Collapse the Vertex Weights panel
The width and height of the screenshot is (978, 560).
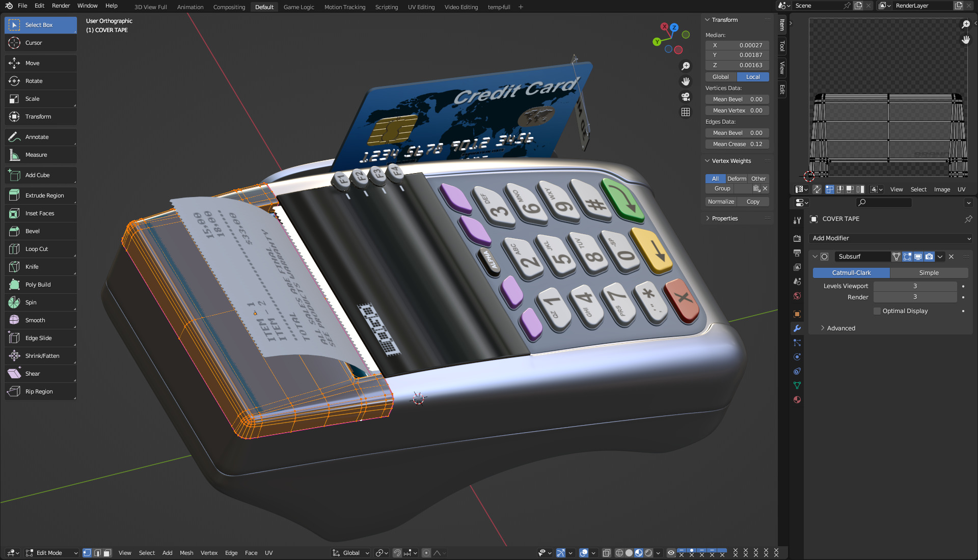pyautogui.click(x=707, y=161)
